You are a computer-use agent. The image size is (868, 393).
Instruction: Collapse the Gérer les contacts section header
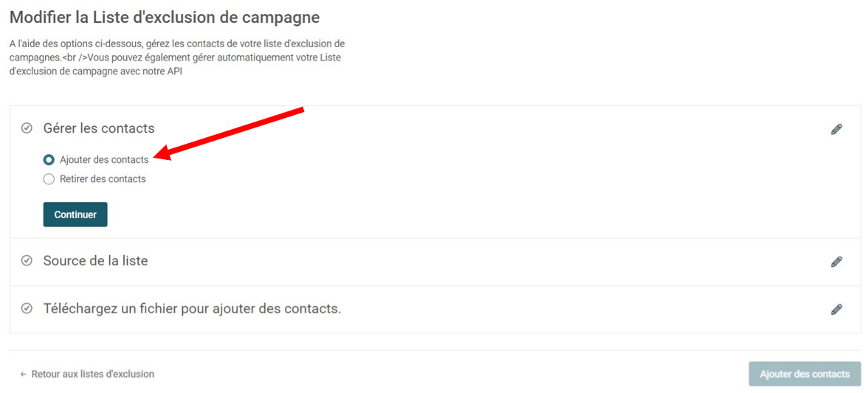tap(99, 128)
